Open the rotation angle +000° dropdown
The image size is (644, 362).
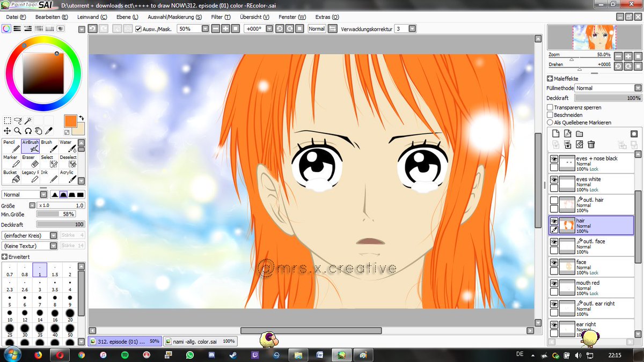pyautogui.click(x=268, y=28)
